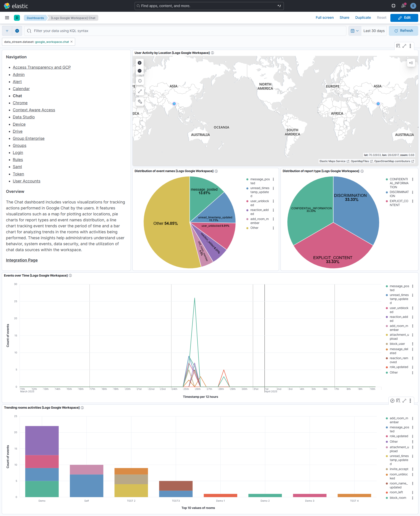This screenshot has width=420, height=516.
Task: Go to the Dashboards breadcrumb
Action: coord(35,18)
